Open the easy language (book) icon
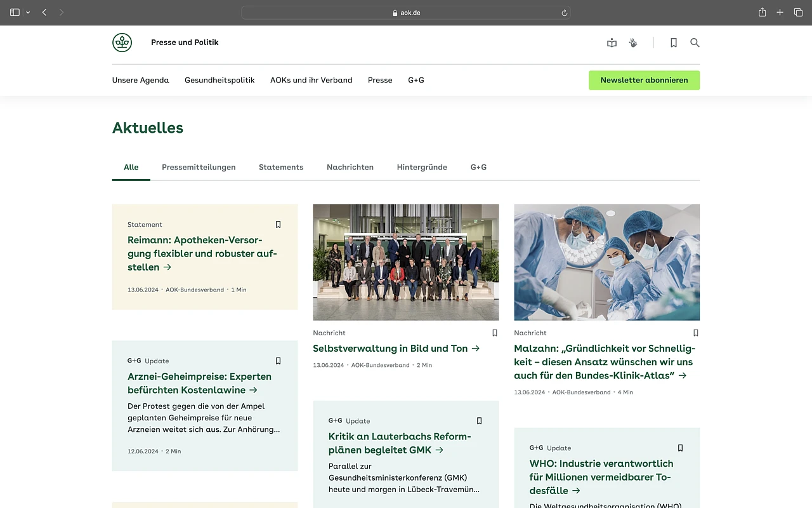Screen dimensions: 812x508 click(x=612, y=43)
